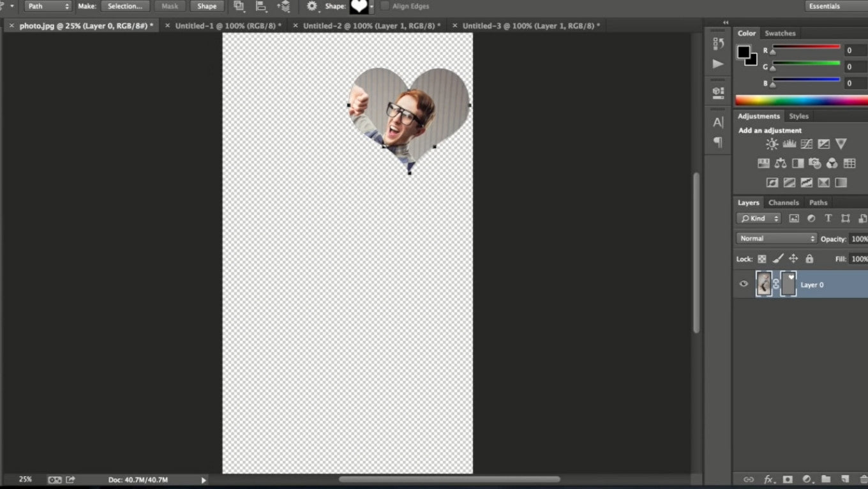Add an Exposure adjustment
Image resolution: width=868 pixels, height=489 pixels.
[824, 144]
